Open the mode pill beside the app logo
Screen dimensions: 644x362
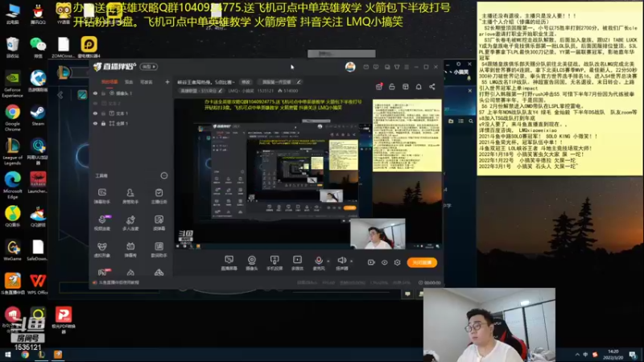click(x=149, y=67)
